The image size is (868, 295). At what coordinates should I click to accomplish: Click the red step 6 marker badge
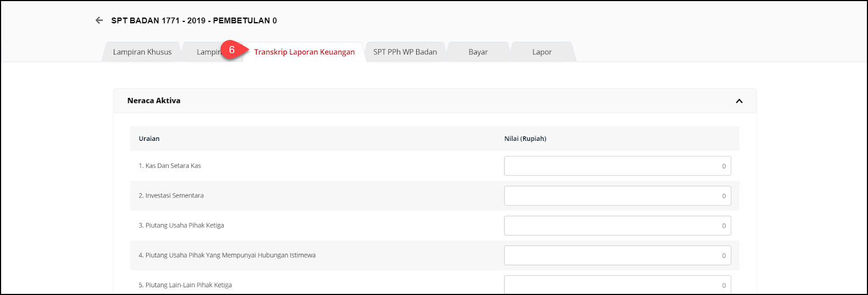click(231, 50)
